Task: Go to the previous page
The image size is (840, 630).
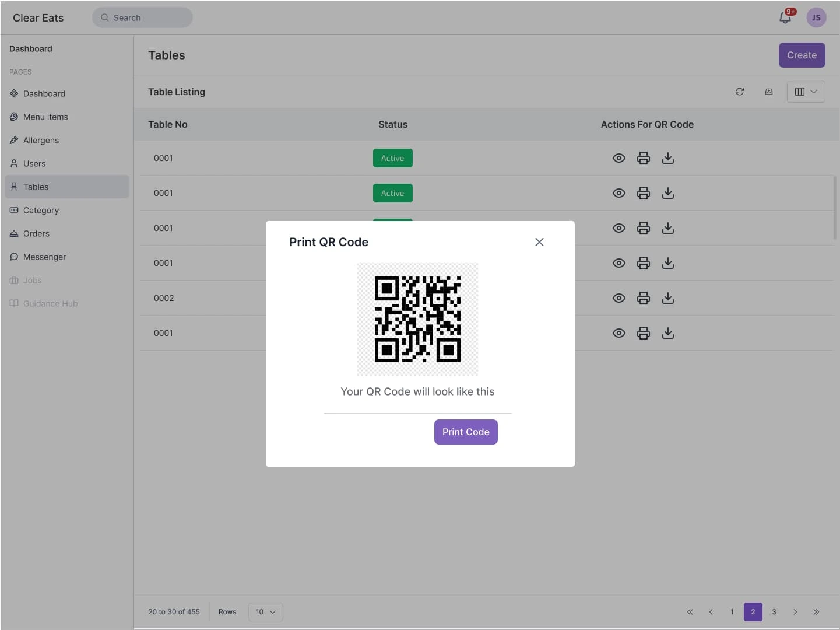Action: [711, 612]
